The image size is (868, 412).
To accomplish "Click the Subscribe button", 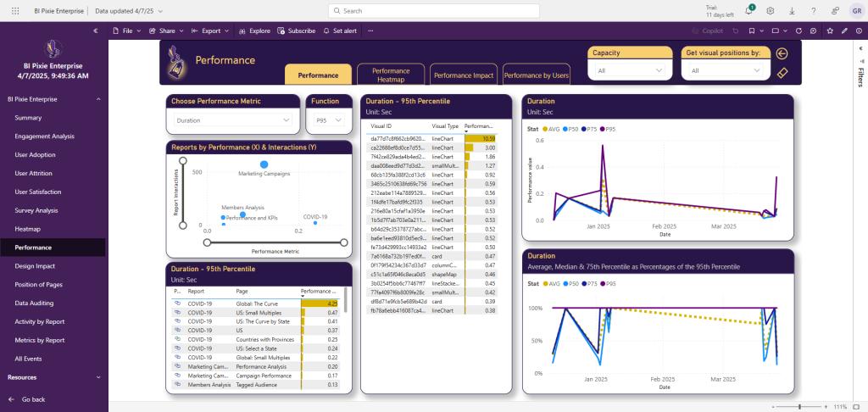I will click(x=296, y=31).
